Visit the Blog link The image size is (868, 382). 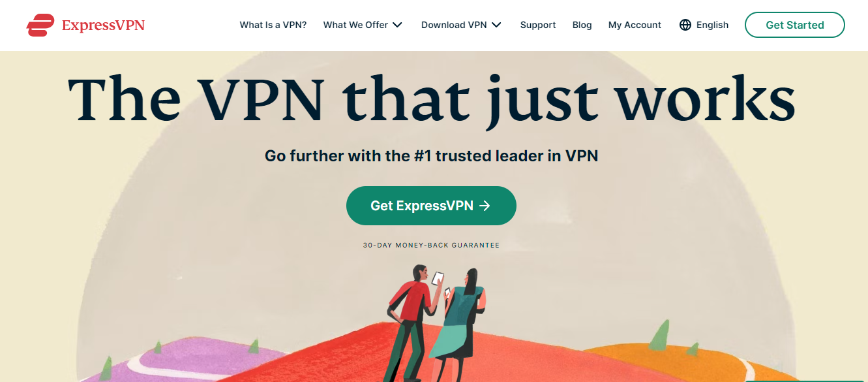coord(582,25)
